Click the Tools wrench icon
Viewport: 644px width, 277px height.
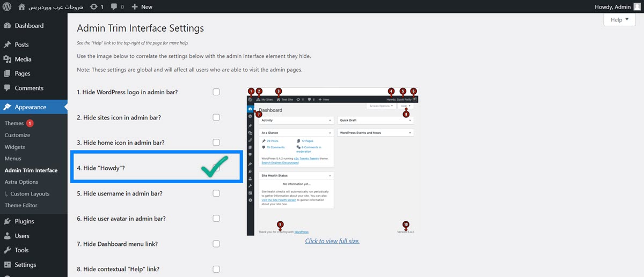[8, 250]
